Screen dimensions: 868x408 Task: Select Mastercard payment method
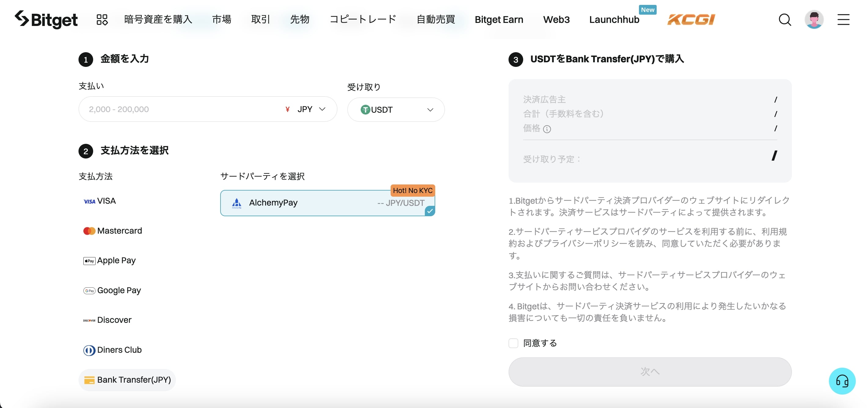(112, 231)
